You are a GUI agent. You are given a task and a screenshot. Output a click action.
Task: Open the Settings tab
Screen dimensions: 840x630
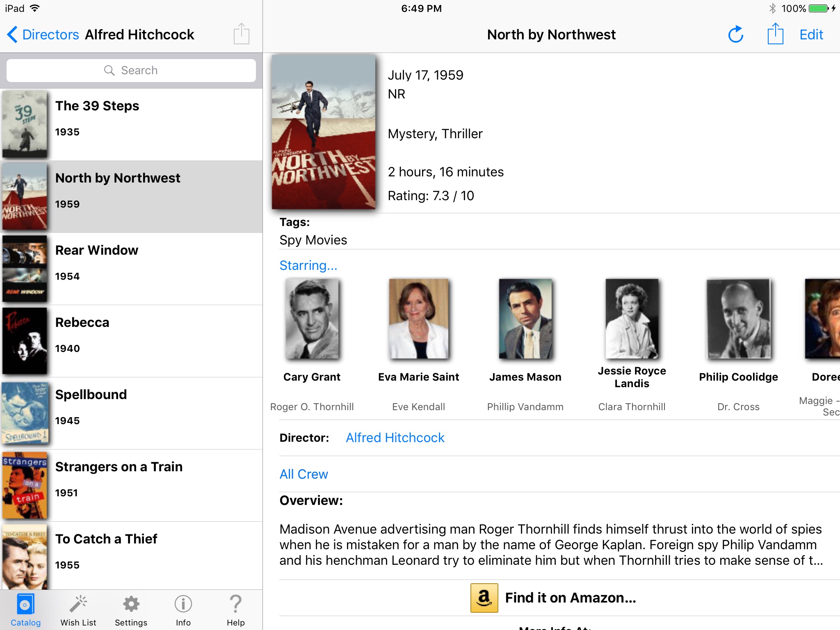(131, 610)
